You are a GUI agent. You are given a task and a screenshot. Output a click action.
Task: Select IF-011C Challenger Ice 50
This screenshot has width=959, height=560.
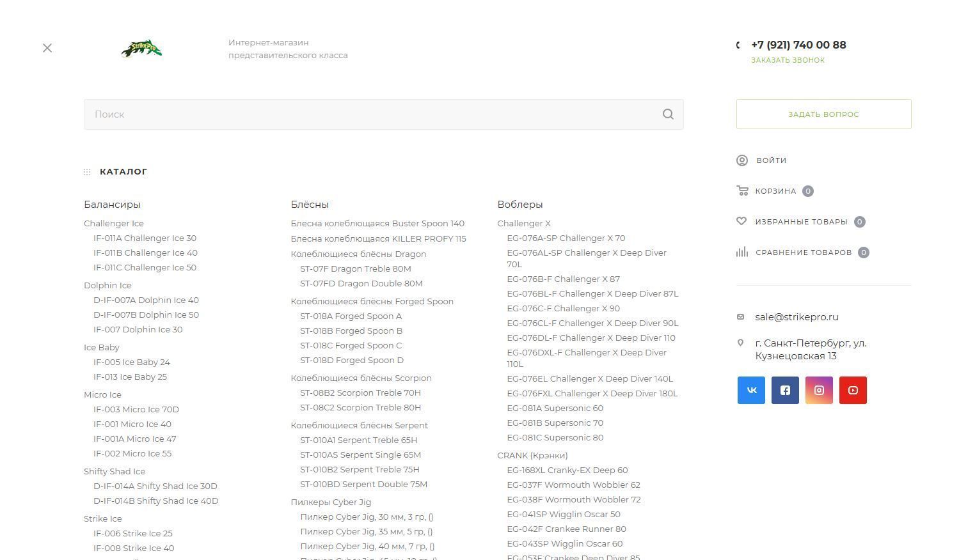pyautogui.click(x=145, y=267)
